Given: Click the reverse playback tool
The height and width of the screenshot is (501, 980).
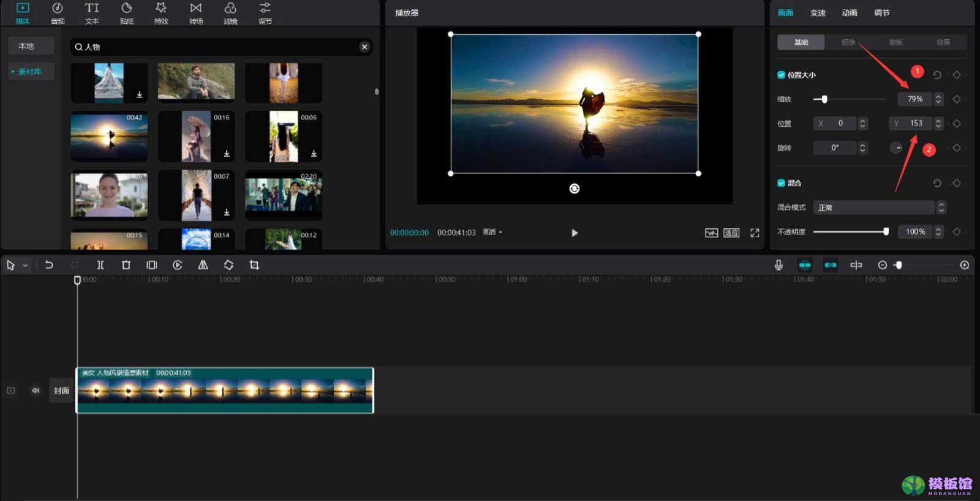Looking at the screenshot, I should click(x=178, y=265).
